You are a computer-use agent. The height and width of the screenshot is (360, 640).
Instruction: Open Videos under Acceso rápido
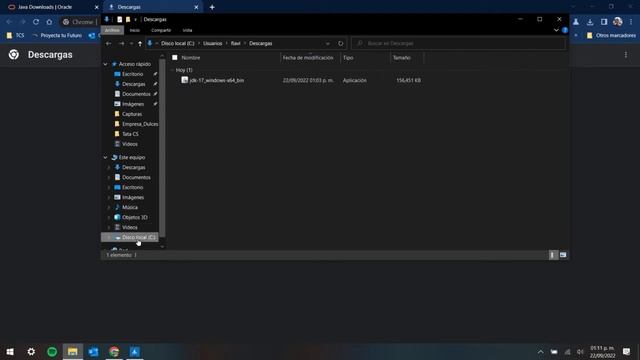click(130, 144)
